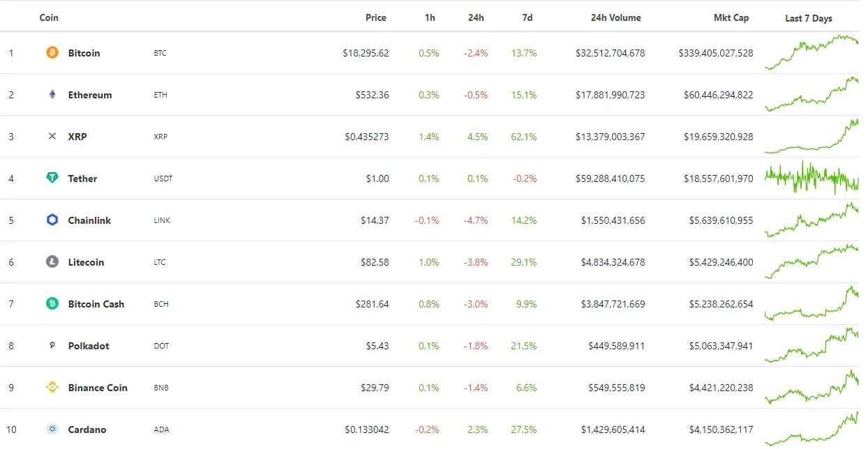Open the Bitcoin coin name link
The height and width of the screenshot is (449, 868).
(84, 53)
